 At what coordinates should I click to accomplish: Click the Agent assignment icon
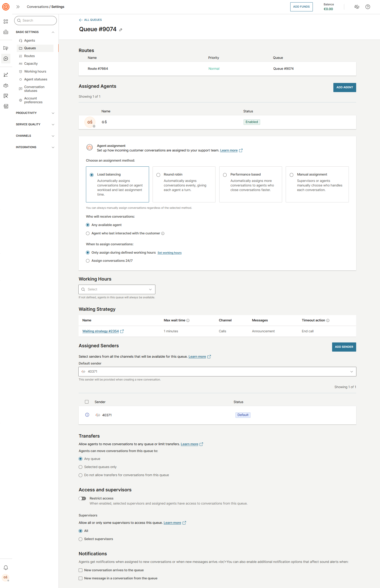pyautogui.click(x=89, y=147)
